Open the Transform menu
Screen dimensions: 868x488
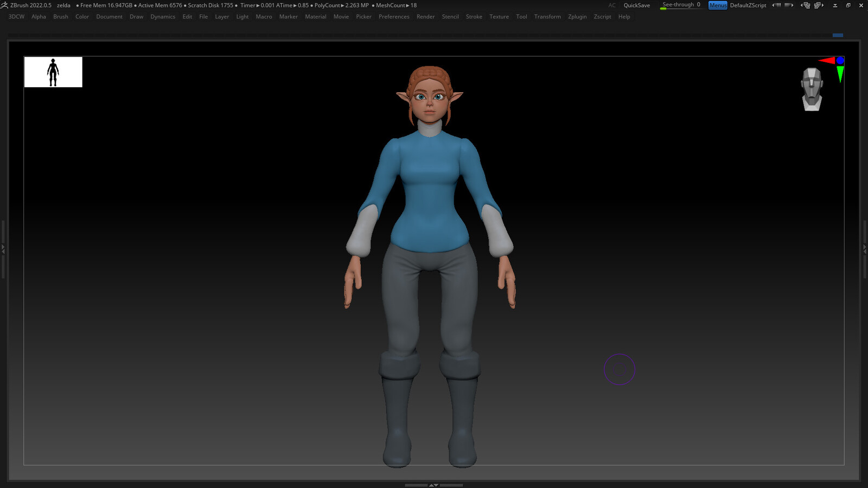click(x=547, y=17)
